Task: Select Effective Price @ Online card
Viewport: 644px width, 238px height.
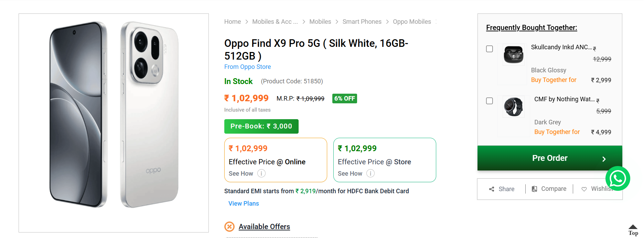Action: [276, 160]
